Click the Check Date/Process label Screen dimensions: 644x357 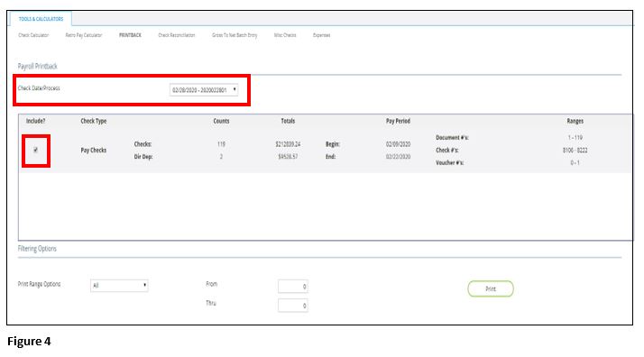pos(39,88)
